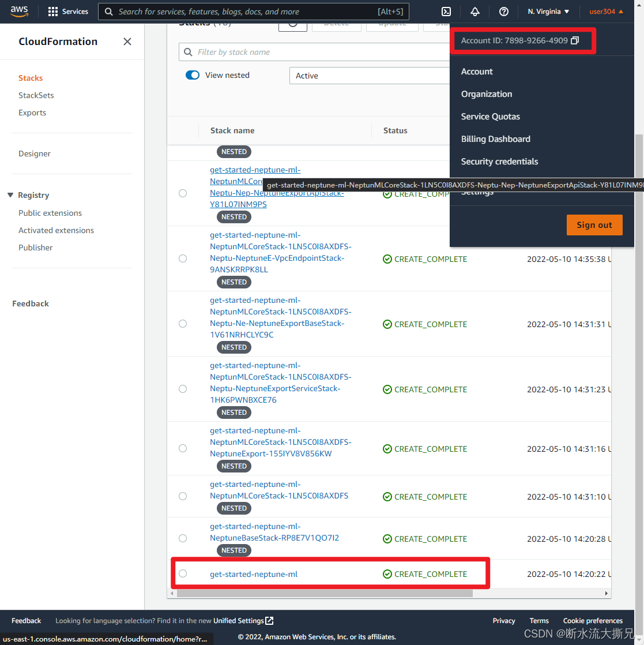Click Feedback in the footer bar

pos(27,620)
